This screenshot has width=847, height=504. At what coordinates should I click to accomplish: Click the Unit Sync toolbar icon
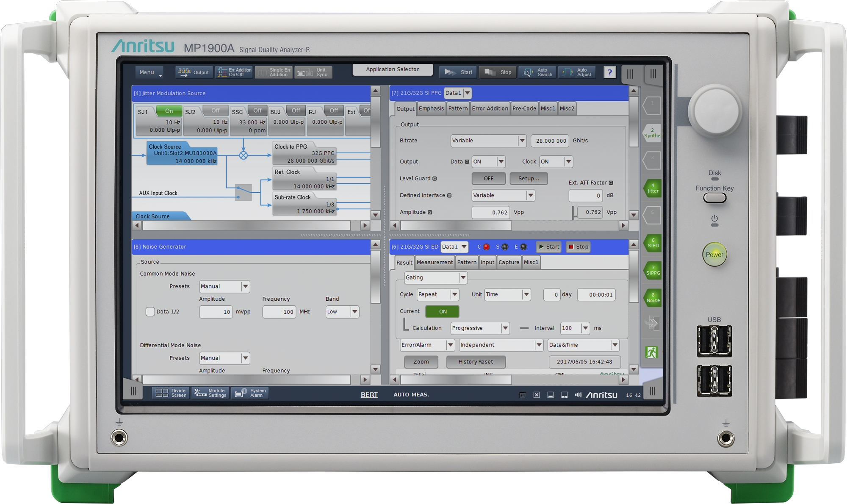pyautogui.click(x=313, y=72)
